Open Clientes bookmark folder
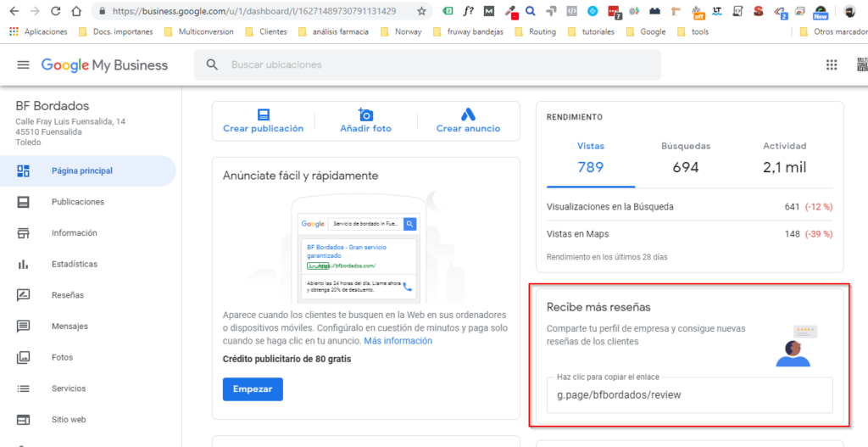This screenshot has width=868, height=447. pyautogui.click(x=266, y=31)
